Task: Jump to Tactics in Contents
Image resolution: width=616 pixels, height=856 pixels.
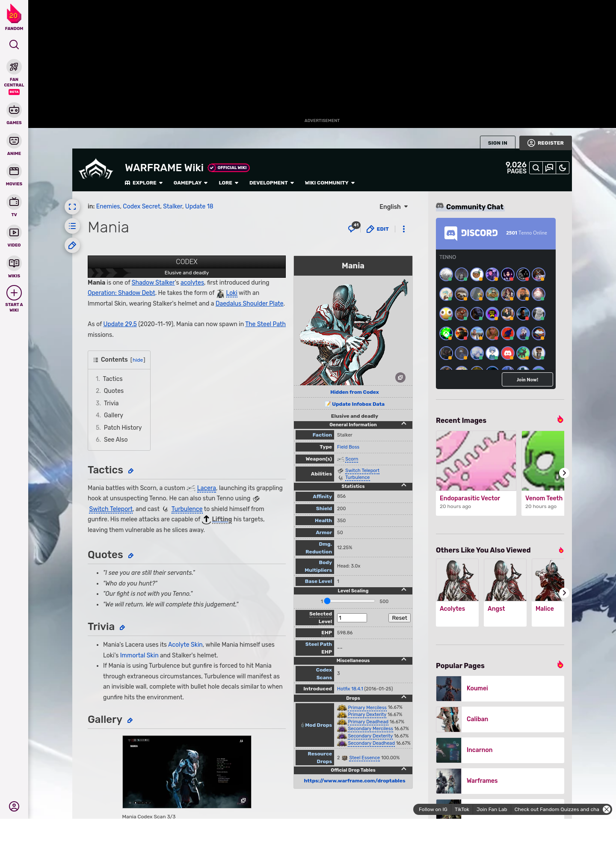Action: point(113,379)
